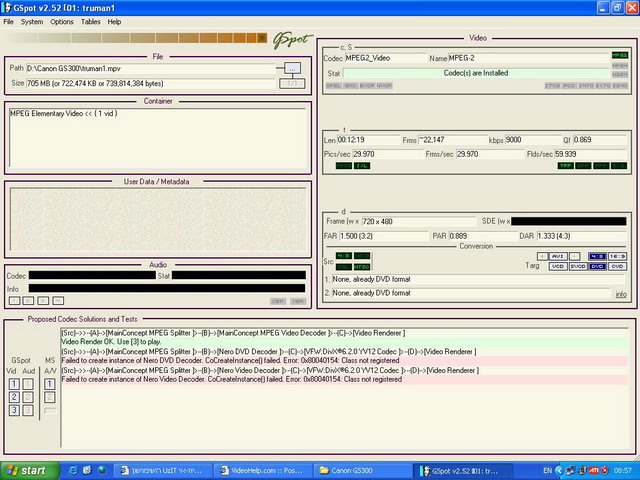Image resolution: width=640 pixels, height=480 pixels.
Task: Open the Tables menu
Action: pos(90,22)
